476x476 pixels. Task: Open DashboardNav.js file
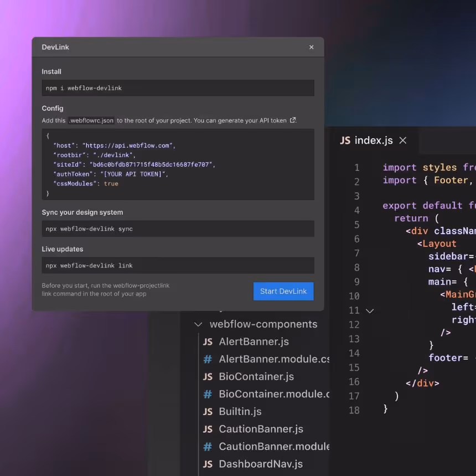tap(261, 464)
